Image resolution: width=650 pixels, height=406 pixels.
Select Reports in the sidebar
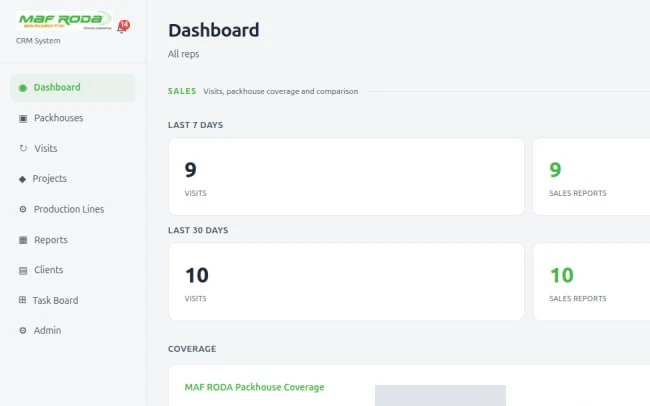coord(73,240)
